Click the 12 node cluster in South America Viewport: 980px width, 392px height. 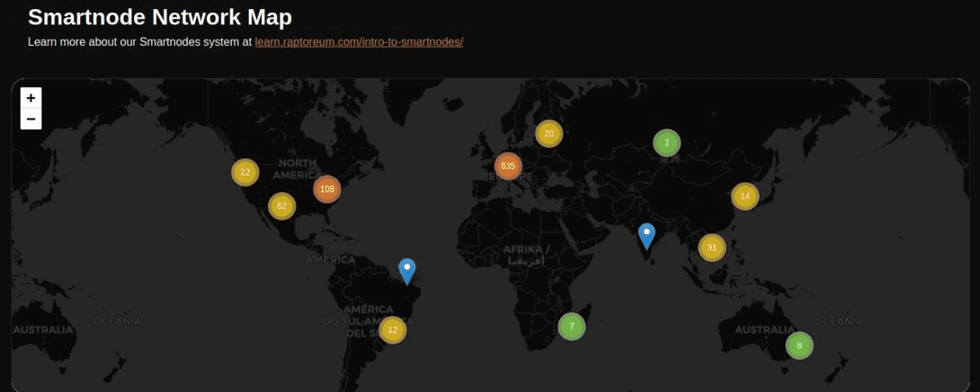click(x=392, y=330)
